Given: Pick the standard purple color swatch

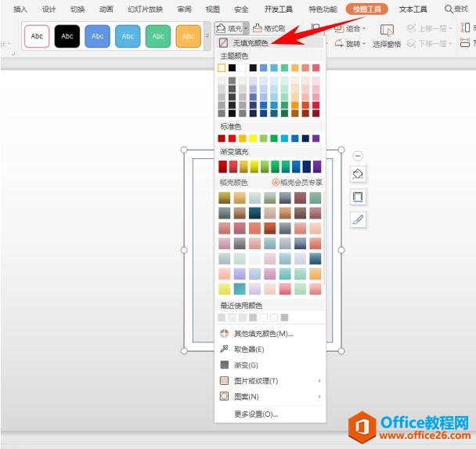Looking at the screenshot, I should pyautogui.click(x=316, y=139).
